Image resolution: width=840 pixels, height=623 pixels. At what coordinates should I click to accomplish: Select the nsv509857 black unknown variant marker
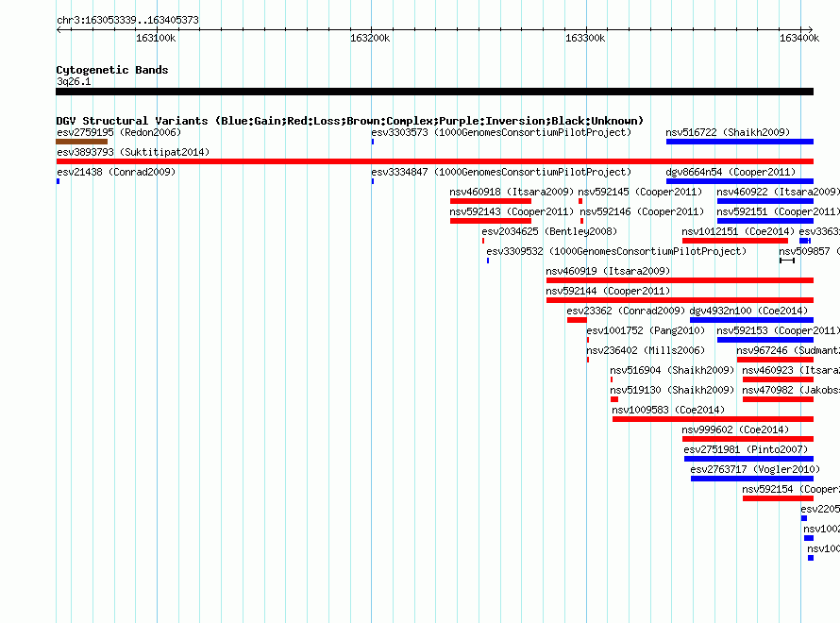[787, 261]
